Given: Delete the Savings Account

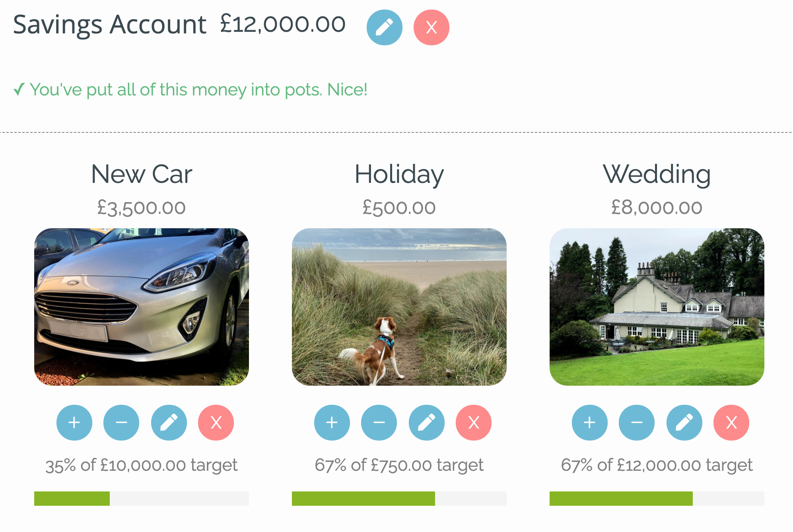Looking at the screenshot, I should click(x=431, y=27).
